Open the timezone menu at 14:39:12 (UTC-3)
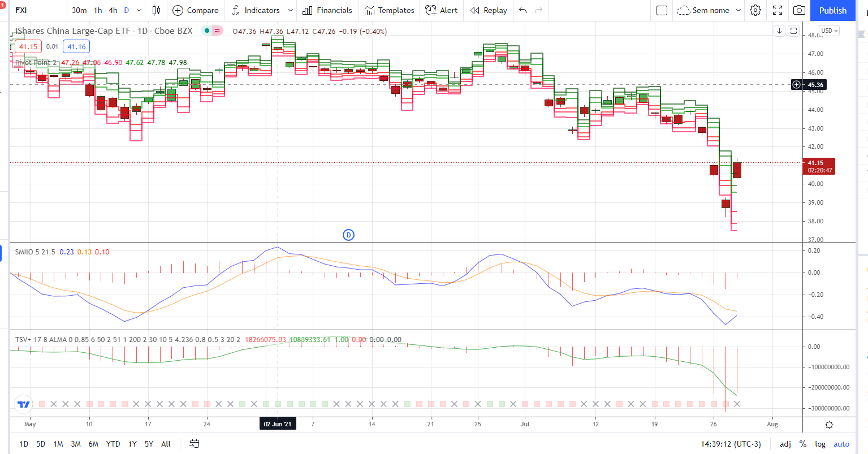Image resolution: width=868 pixels, height=454 pixels. click(731, 444)
